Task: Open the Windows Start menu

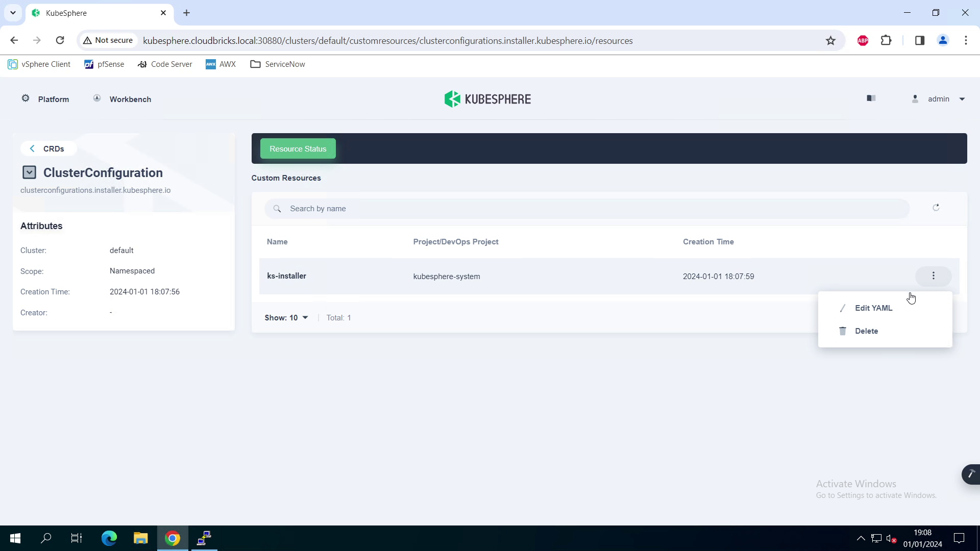Action: pos(15,538)
